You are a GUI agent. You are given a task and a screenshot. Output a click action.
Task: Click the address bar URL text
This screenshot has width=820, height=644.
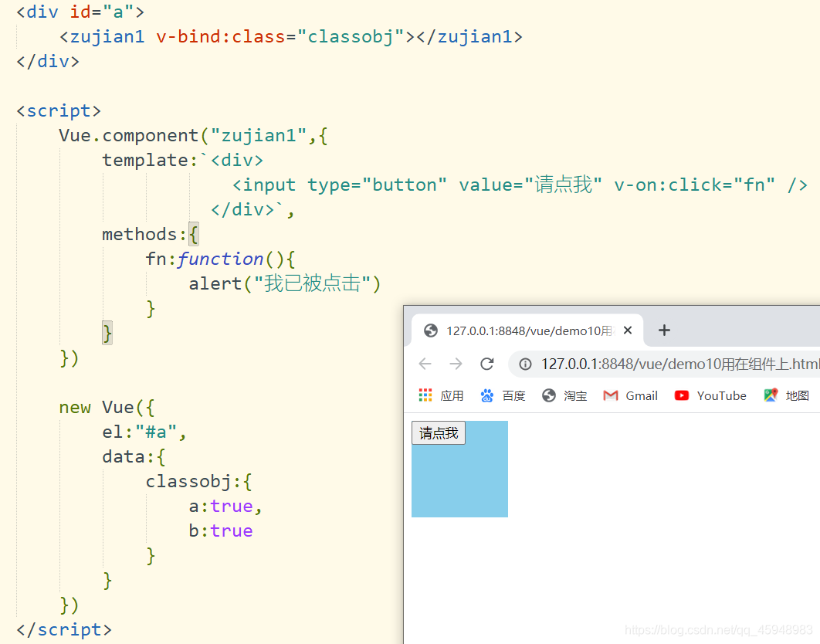click(x=679, y=364)
